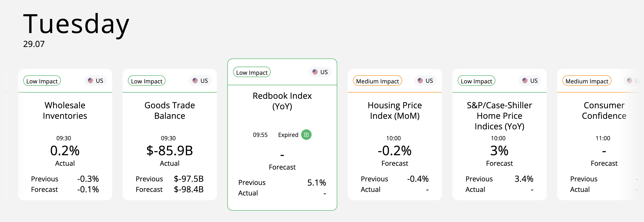Open the Housing Price Index (MoM) title

click(395, 111)
